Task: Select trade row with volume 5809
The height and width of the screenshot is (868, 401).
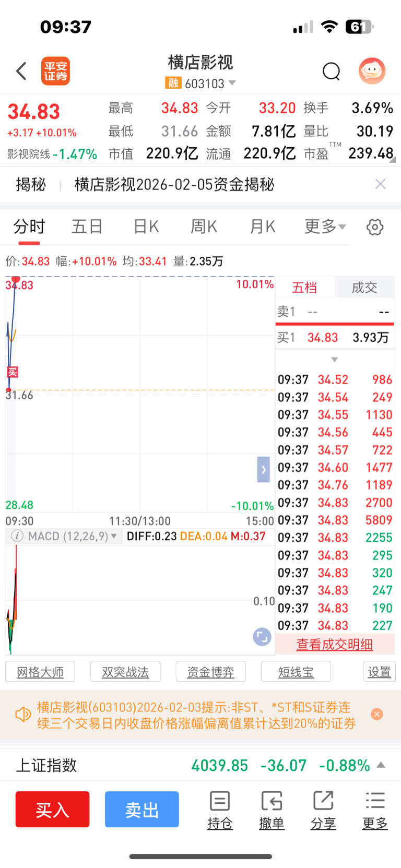Action: pos(335,520)
